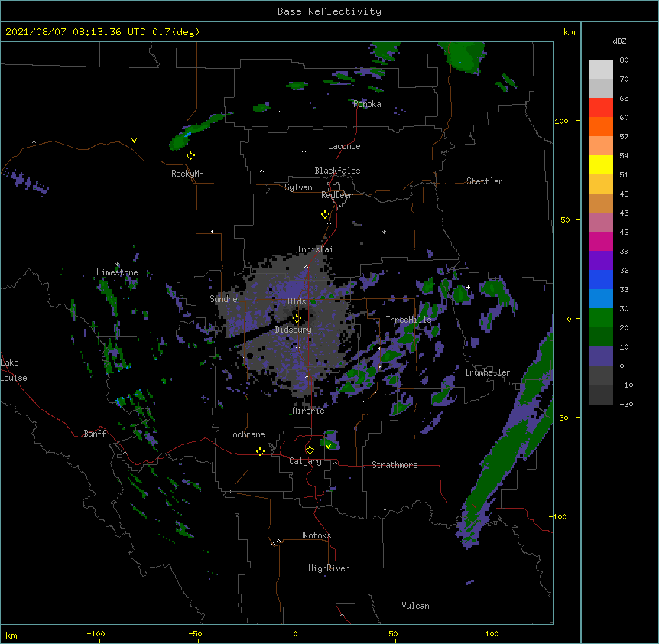The height and width of the screenshot is (644, 659).
Task: Click the Airdrie city label
Action: click(309, 411)
